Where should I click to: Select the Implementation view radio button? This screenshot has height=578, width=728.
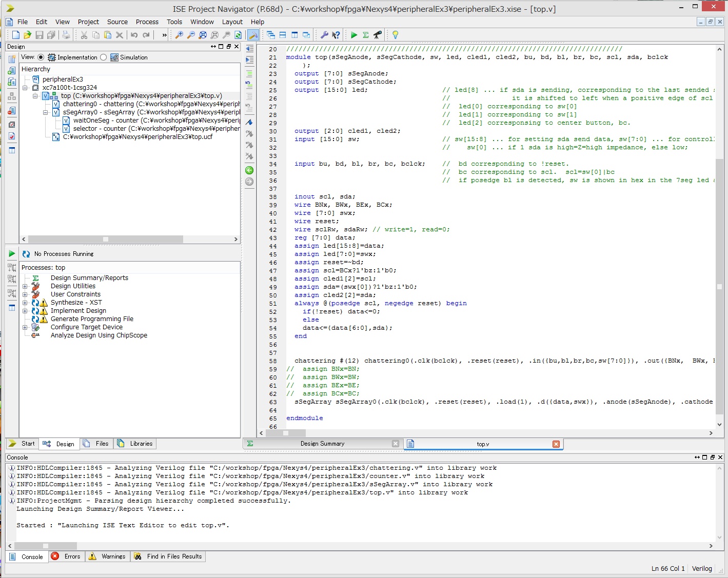41,57
